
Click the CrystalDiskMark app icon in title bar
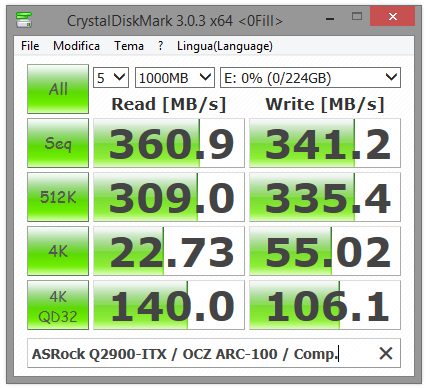pyautogui.click(x=24, y=20)
